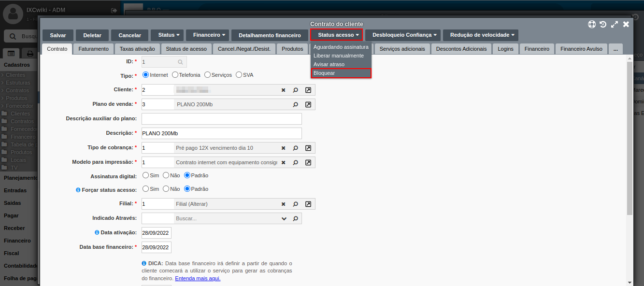Open the 'Entenda mais aqui' link
Screen dimensions: 644x286
click(x=198, y=278)
